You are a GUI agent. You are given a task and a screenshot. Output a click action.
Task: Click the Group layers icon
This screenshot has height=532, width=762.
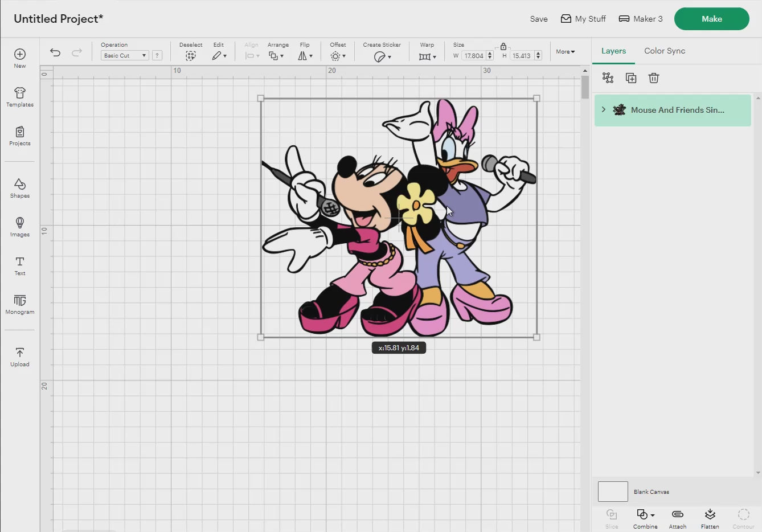pos(608,78)
